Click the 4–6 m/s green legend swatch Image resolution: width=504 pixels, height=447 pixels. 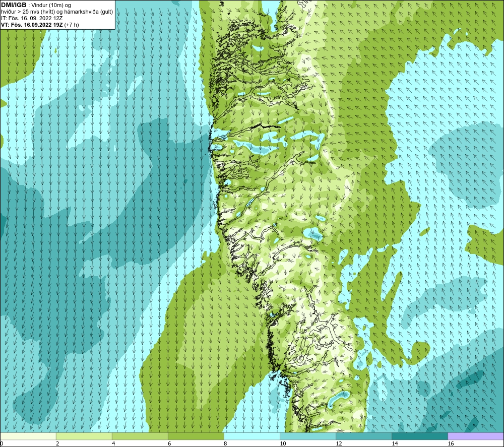point(140,436)
